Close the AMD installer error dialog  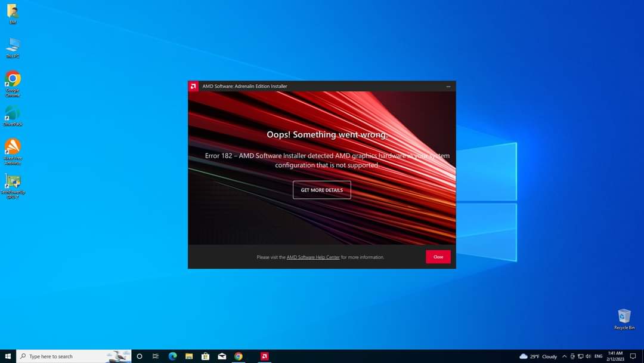[x=438, y=257]
